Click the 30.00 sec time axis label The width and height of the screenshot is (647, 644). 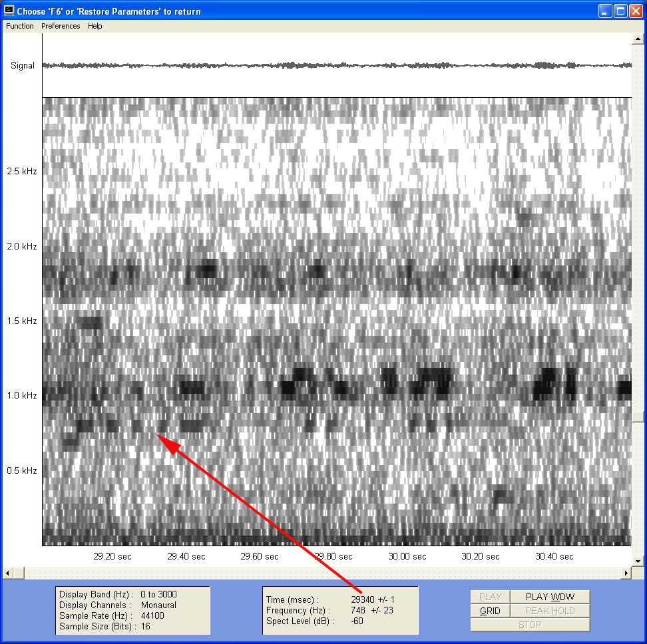coord(407,556)
